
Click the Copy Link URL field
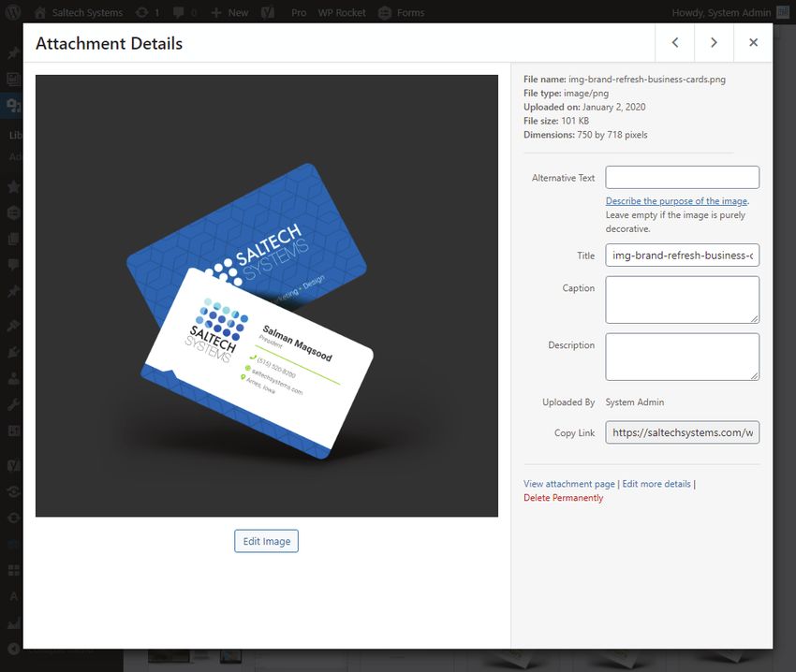coord(683,432)
